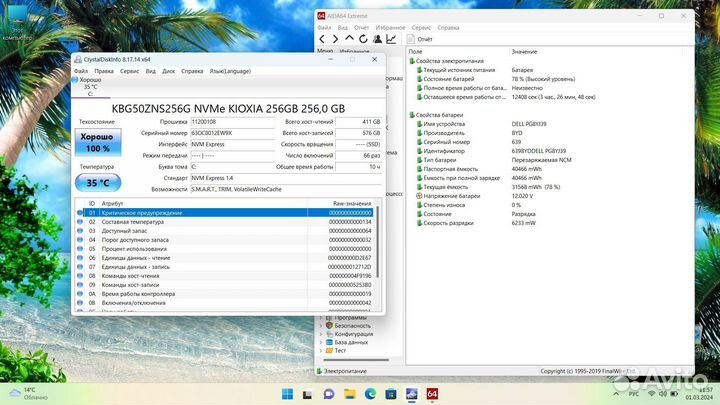The width and height of the screenshot is (720, 405).
Task: Open Microsoft Edge from the taskbar
Action: coord(370,394)
